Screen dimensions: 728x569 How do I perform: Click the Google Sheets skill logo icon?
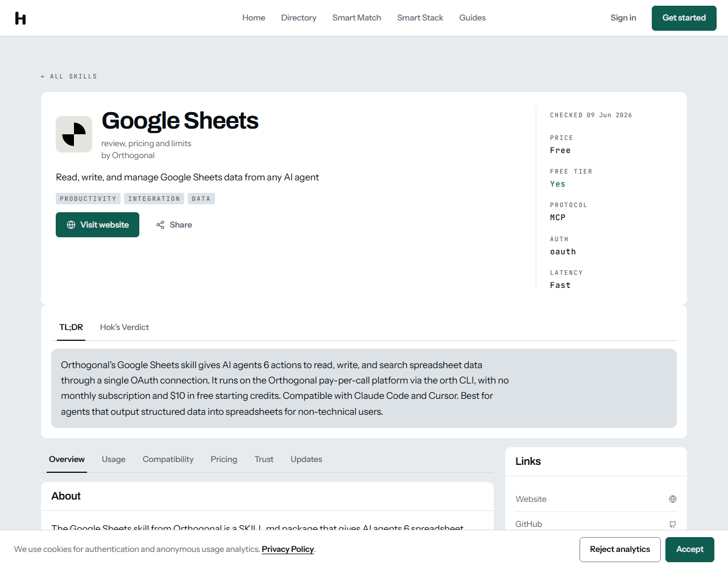pos(74,134)
